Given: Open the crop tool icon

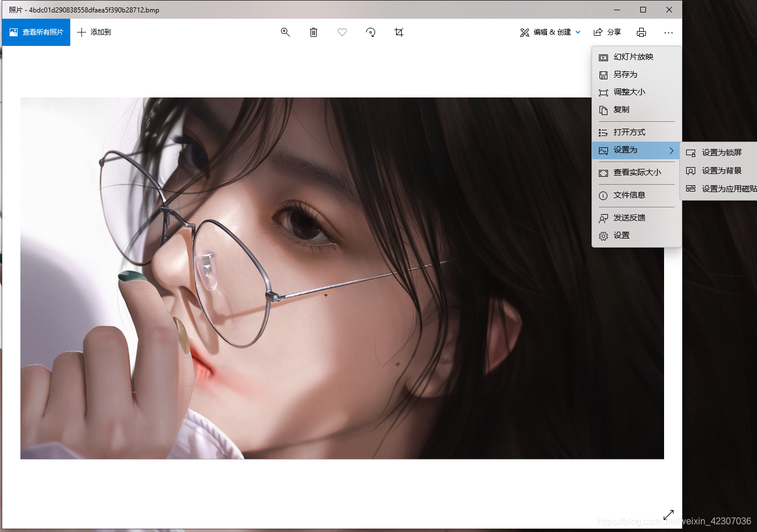Looking at the screenshot, I should pyautogui.click(x=399, y=32).
